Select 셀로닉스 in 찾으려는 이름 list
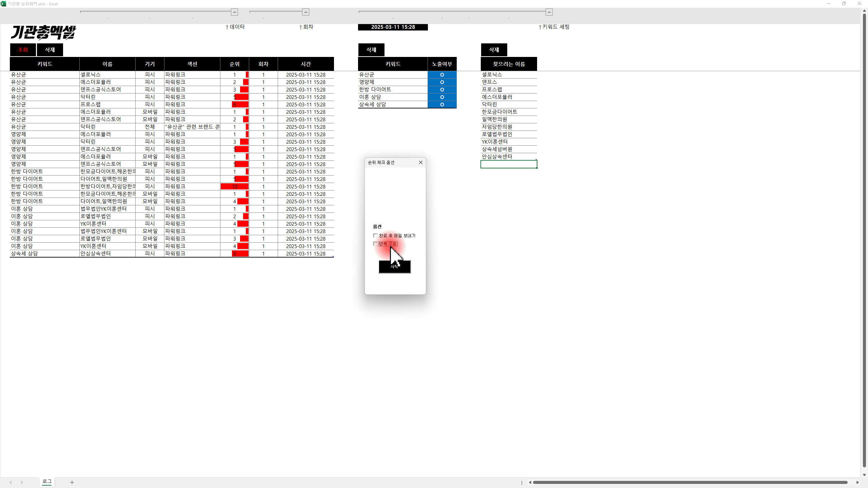This screenshot has width=868, height=488. (x=509, y=75)
